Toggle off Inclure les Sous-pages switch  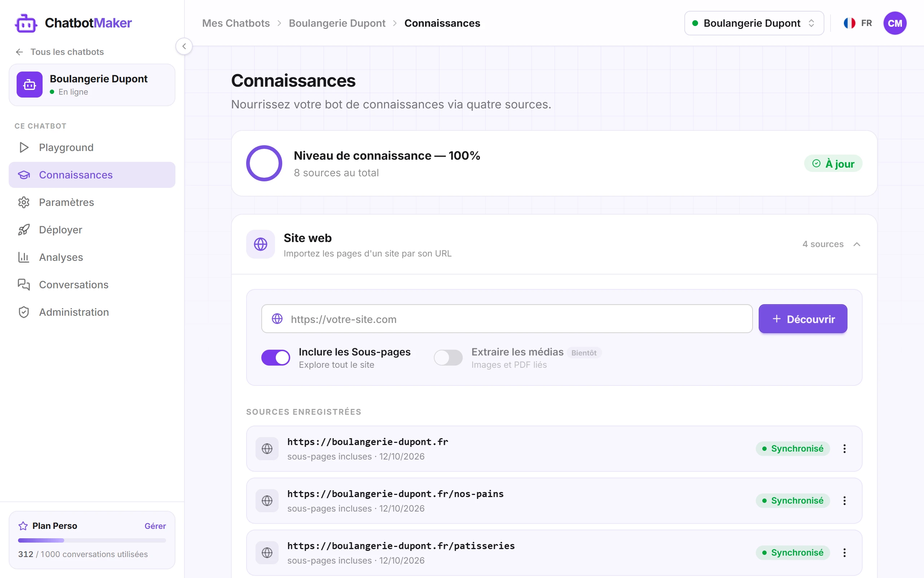click(275, 358)
